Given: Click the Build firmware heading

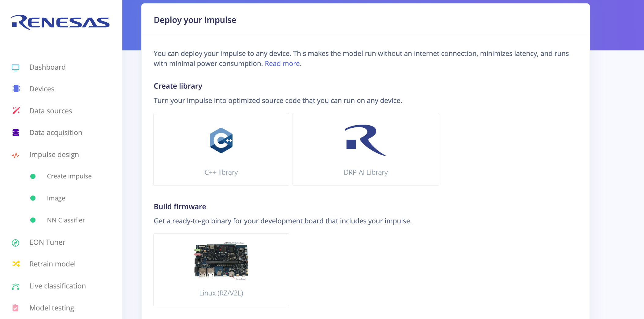Looking at the screenshot, I should coord(180,207).
